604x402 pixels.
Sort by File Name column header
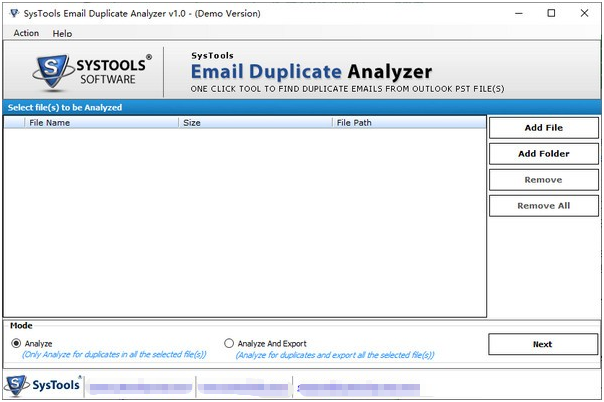point(101,123)
